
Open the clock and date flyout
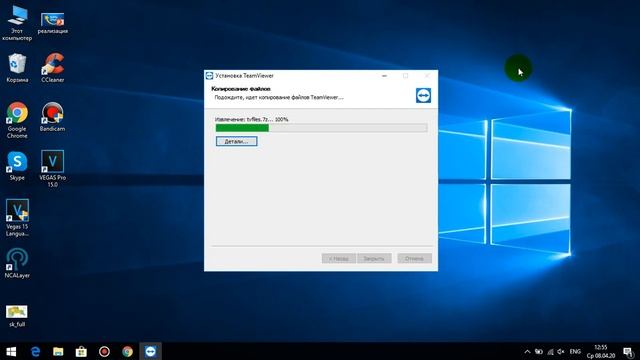point(601,351)
